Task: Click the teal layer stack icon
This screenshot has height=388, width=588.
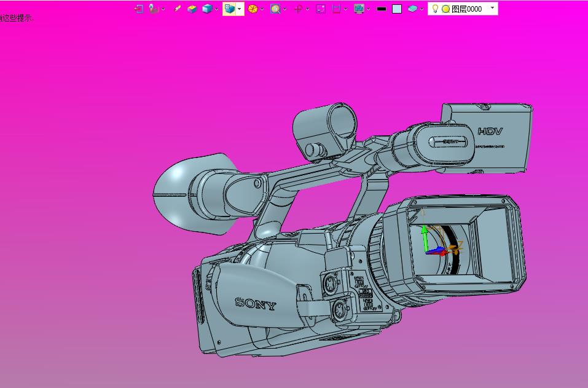Action: 412,9
